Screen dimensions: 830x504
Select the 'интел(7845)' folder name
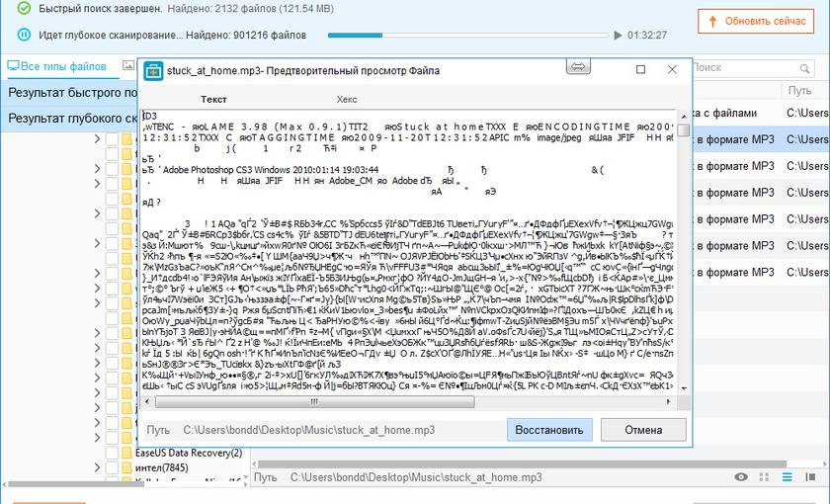point(161,468)
